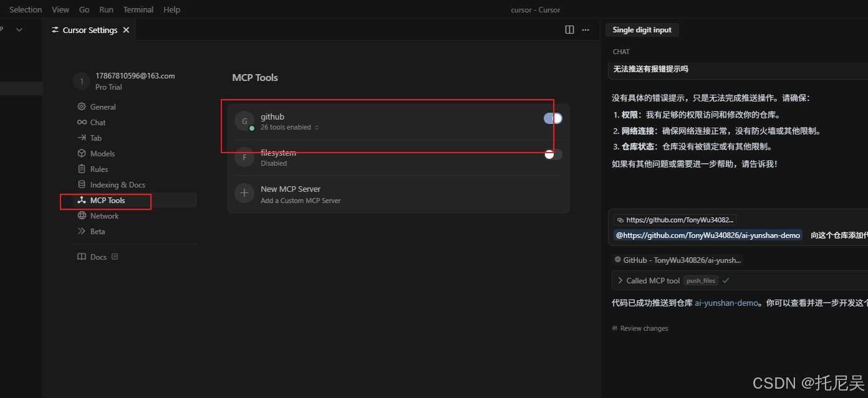Open the more actions ellipsis menu
Screen dimensions: 868x398
[586, 30]
